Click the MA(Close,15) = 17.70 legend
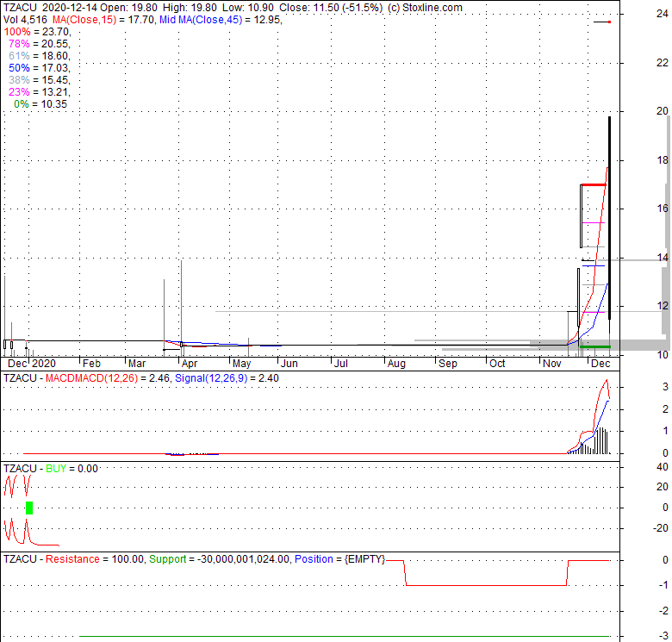The image size is (672, 642). (103, 20)
